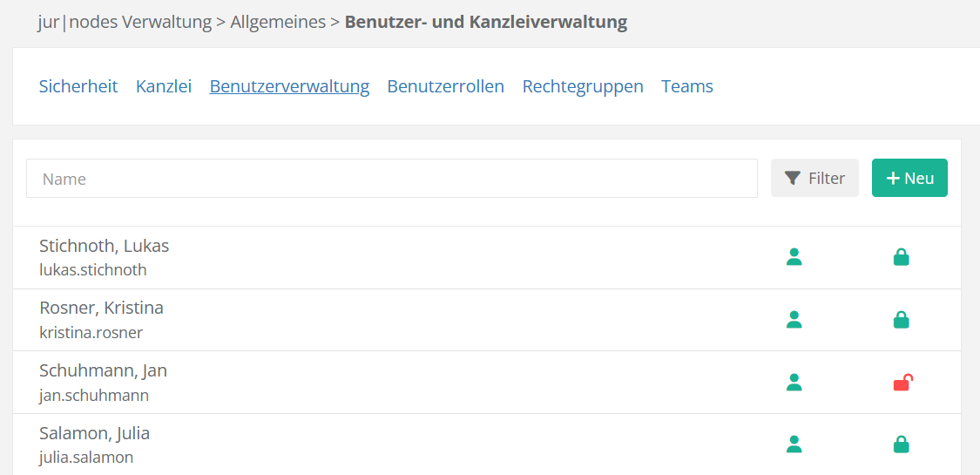Switch to the Sicherheit tab
The height and width of the screenshot is (475, 980).
pyautogui.click(x=78, y=86)
